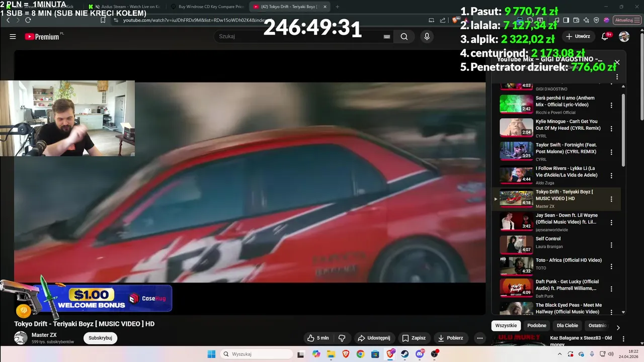Image resolution: width=644 pixels, height=362 pixels.
Task: Open options for Sarà perché ti amo
Action: tap(611, 105)
